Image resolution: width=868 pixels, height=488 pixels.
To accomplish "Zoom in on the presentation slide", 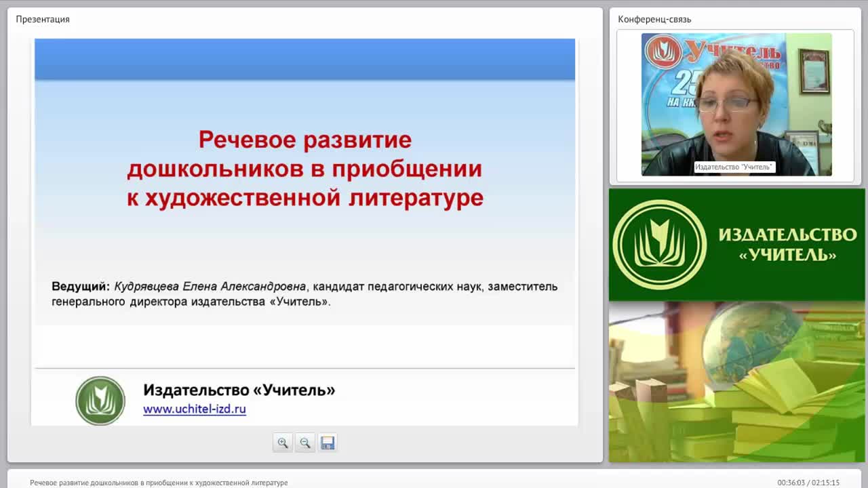I will [283, 443].
